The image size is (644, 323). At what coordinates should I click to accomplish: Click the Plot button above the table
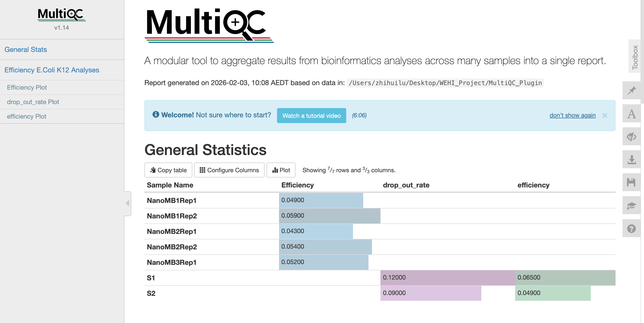281,170
